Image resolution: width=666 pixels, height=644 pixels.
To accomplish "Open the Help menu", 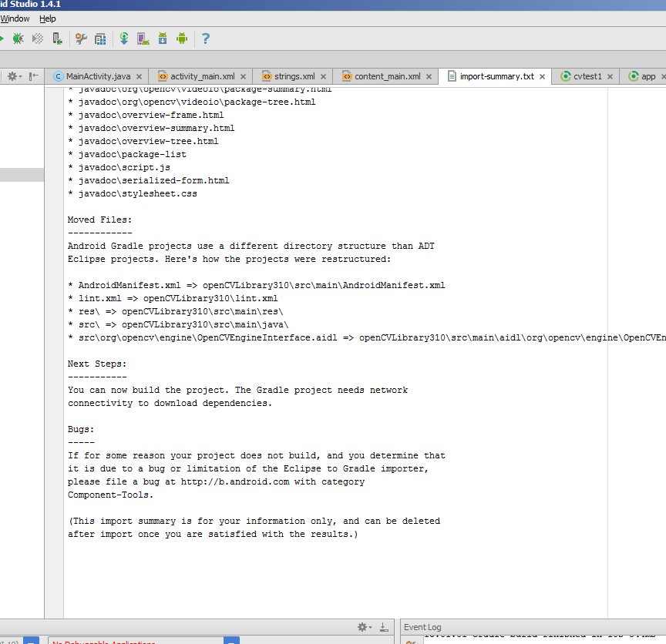I will point(48,18).
